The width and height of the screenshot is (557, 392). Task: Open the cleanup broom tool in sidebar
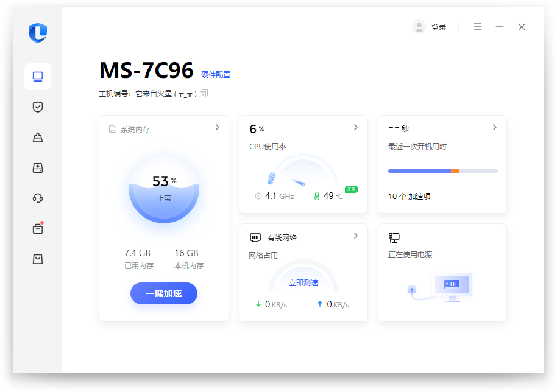pyautogui.click(x=38, y=138)
